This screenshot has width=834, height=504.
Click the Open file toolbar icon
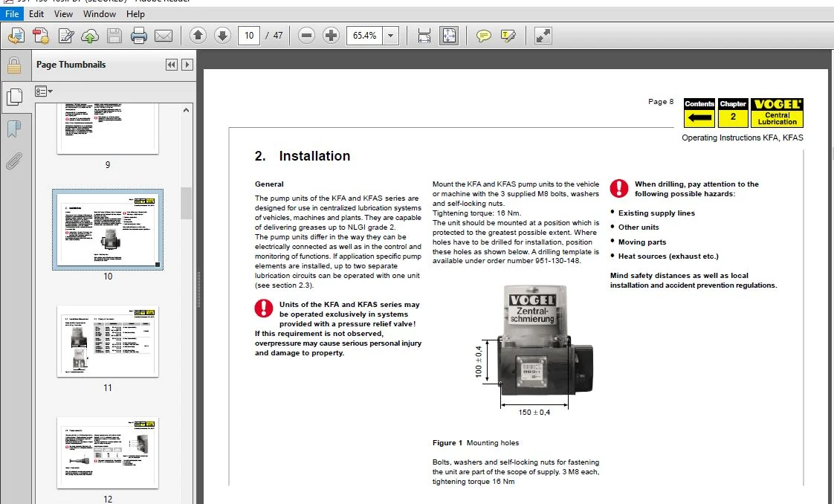16,36
